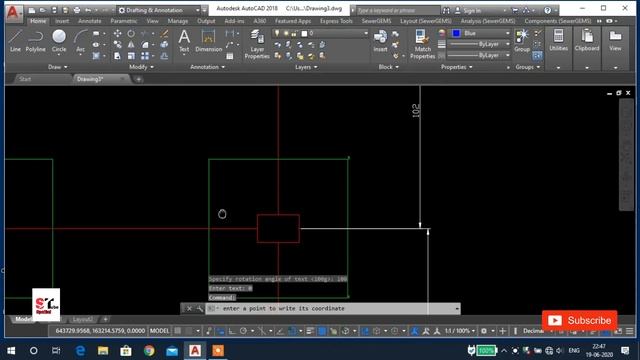640x360 pixels.
Task: Select the Line drawing tool
Action: click(15, 40)
